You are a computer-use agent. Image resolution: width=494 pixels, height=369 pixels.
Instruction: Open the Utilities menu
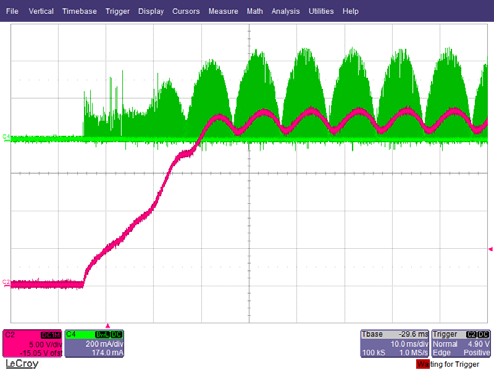[x=321, y=11]
